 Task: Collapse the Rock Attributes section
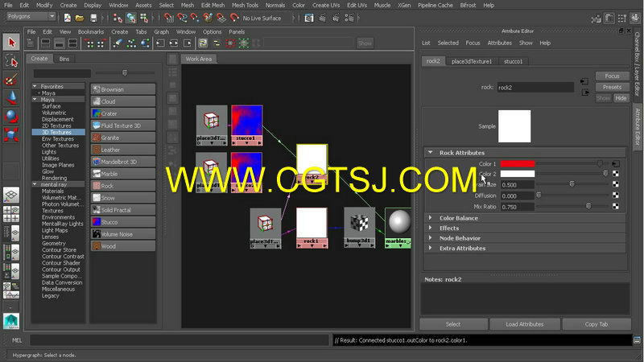click(x=430, y=152)
